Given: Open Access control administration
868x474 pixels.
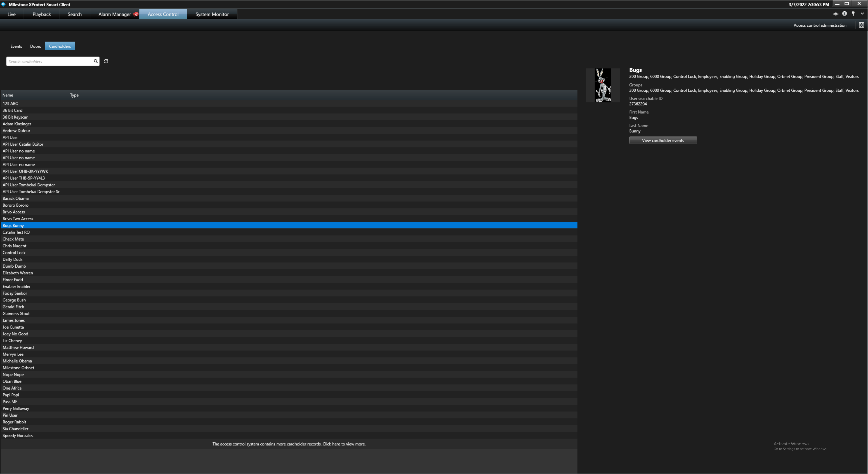Looking at the screenshot, I should [820, 25].
